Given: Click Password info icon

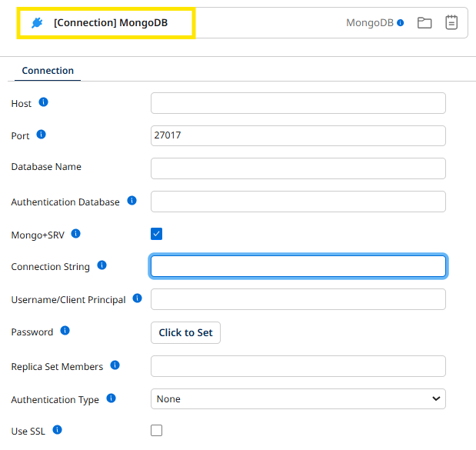Looking at the screenshot, I should [65, 331].
